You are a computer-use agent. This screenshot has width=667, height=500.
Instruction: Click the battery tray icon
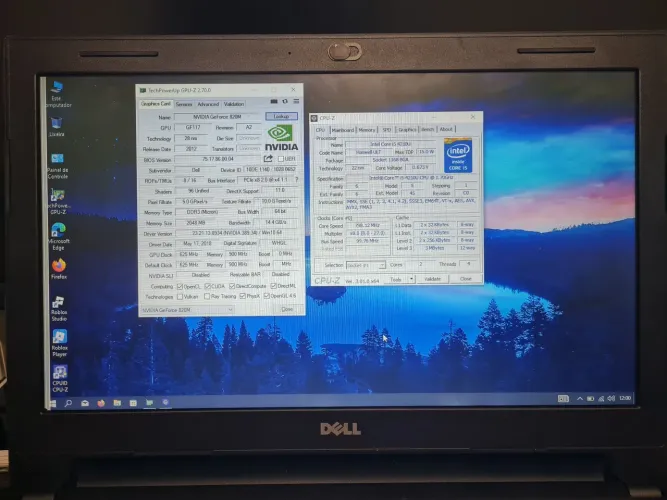click(590, 399)
